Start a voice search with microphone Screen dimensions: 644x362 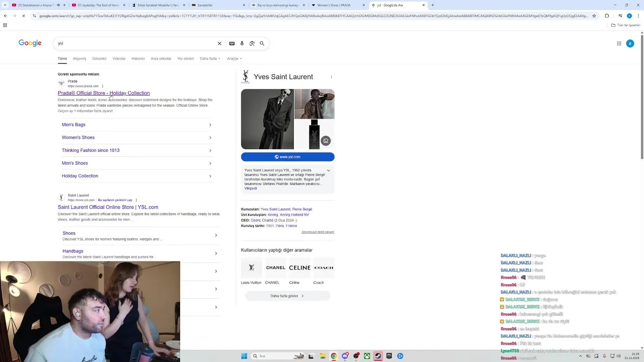(242, 43)
